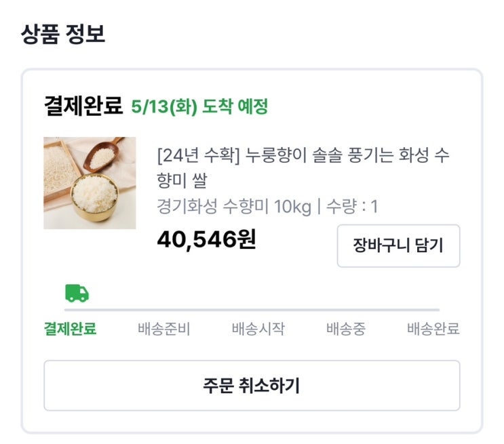Select the 배송시작 delivery step label
Viewport: 504px width, 444px height.
point(258,329)
